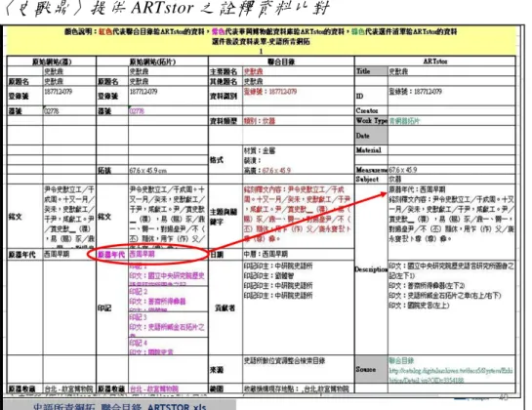Select the purple 原器年代 label in 拓片 column
Screen dimensions: 532x410
point(111,254)
